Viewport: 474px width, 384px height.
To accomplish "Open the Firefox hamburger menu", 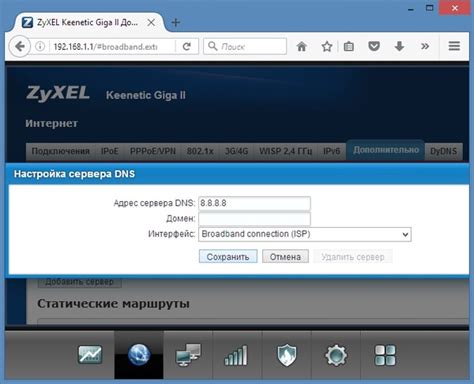I will [454, 46].
